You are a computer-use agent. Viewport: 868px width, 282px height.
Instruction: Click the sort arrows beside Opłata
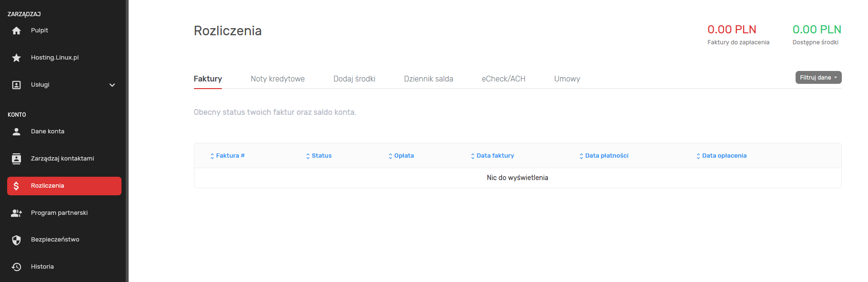tap(391, 156)
